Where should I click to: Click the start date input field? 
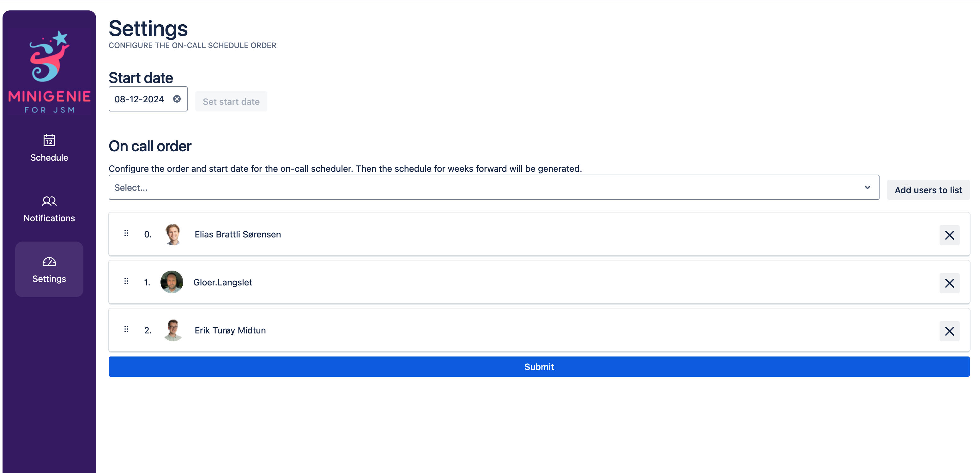pyautogui.click(x=140, y=99)
